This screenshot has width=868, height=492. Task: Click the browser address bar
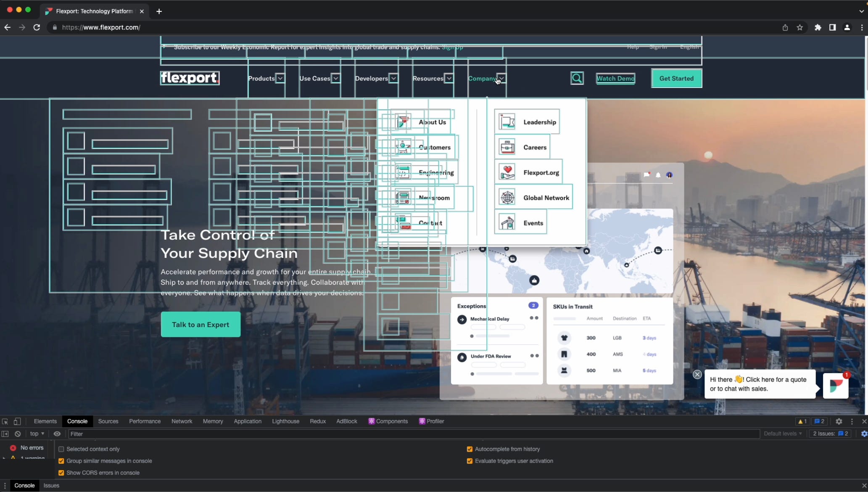(x=412, y=27)
